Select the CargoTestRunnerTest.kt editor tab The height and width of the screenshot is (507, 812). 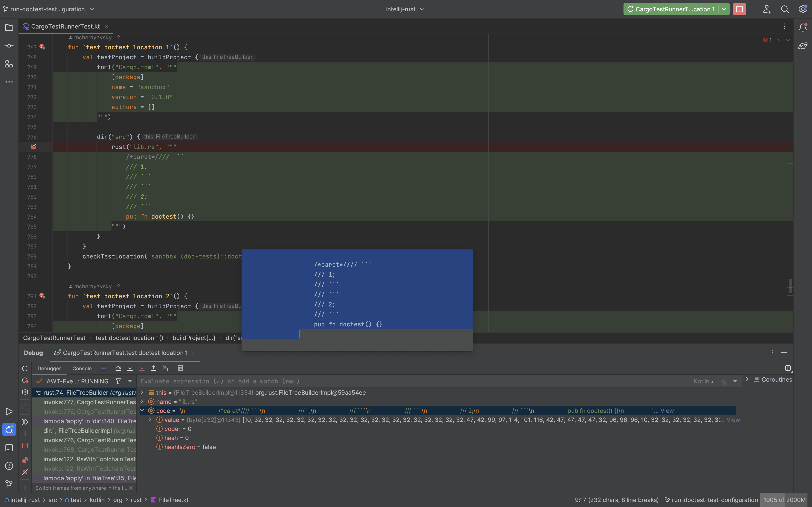coord(65,26)
